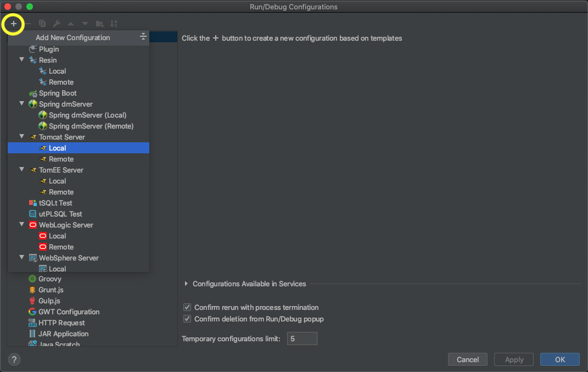Select Local under WebLogic Server
Screen dimensions: 588x372
click(79, 236)
